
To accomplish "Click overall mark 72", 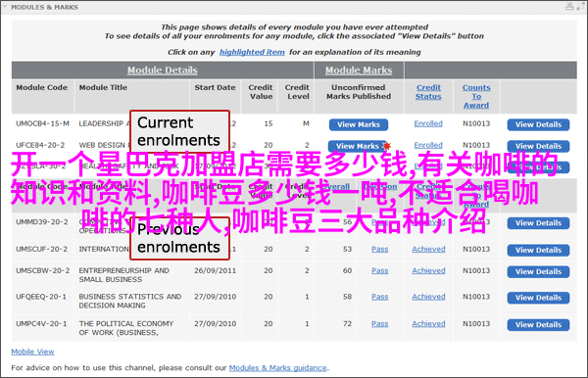I will 347,324.
